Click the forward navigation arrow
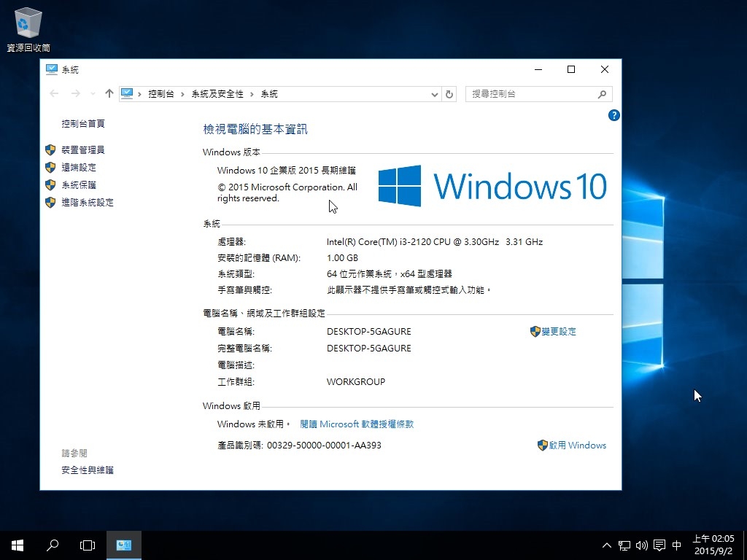This screenshot has height=560, width=747. [x=75, y=94]
